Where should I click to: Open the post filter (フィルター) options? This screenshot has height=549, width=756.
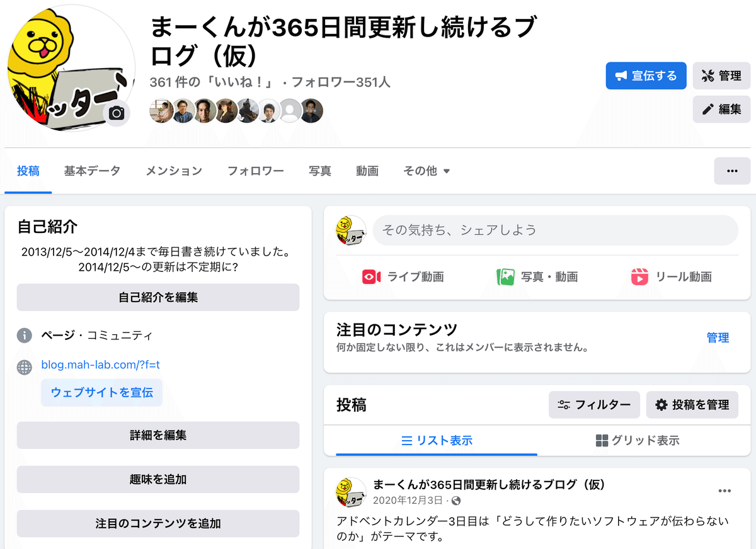594,405
